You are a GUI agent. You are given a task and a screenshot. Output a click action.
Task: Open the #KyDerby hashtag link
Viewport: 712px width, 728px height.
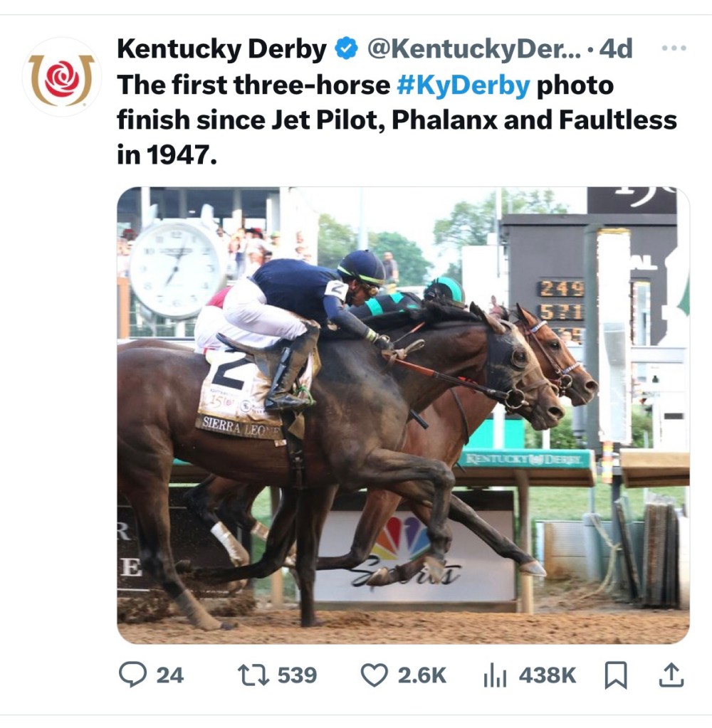(x=463, y=85)
